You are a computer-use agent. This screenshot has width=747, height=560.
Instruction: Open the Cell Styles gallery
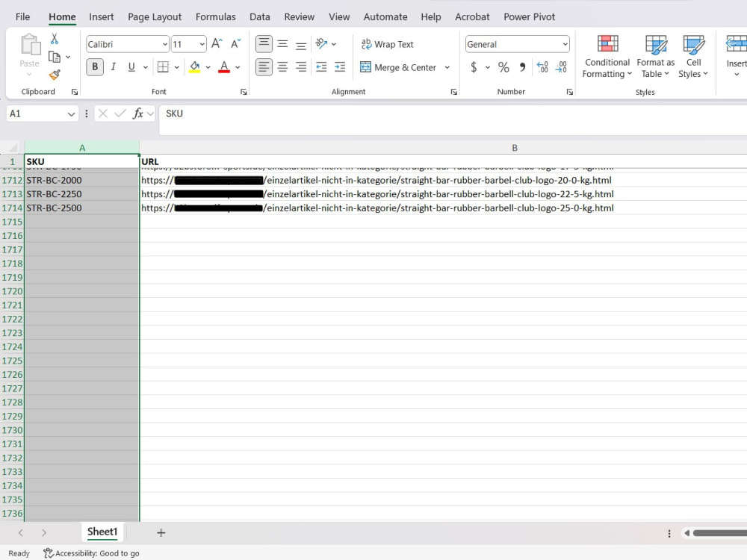point(694,56)
